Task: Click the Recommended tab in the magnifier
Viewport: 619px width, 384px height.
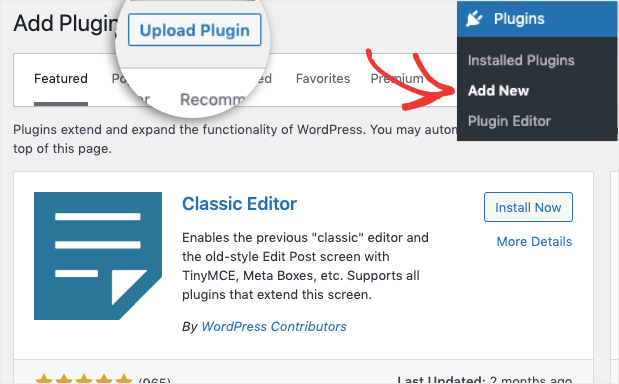Action: [212, 100]
